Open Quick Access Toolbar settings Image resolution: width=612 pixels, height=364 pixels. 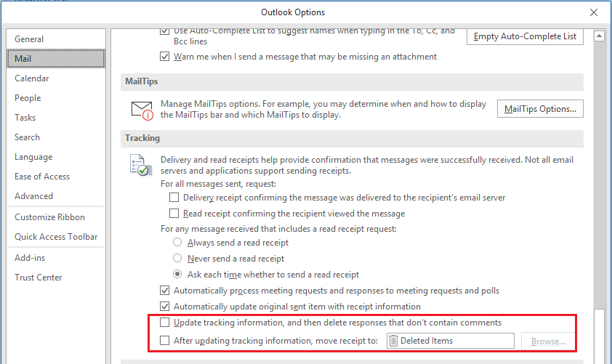click(56, 236)
